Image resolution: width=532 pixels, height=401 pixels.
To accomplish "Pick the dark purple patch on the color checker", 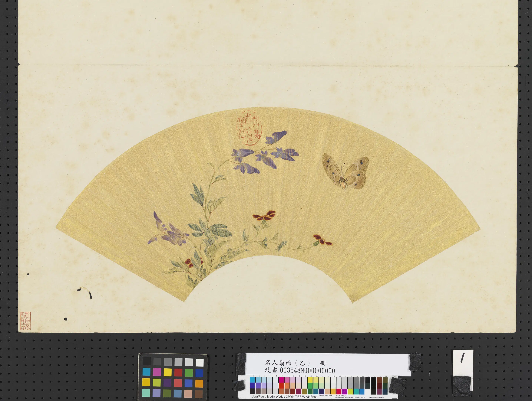I will (168, 383).
